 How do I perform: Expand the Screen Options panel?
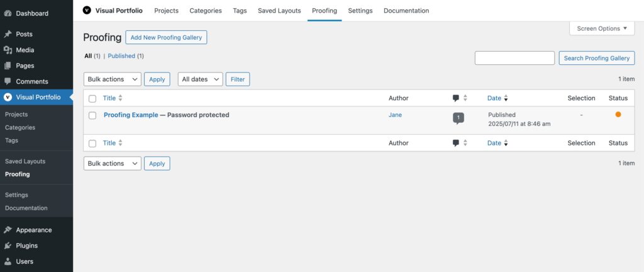tap(602, 28)
